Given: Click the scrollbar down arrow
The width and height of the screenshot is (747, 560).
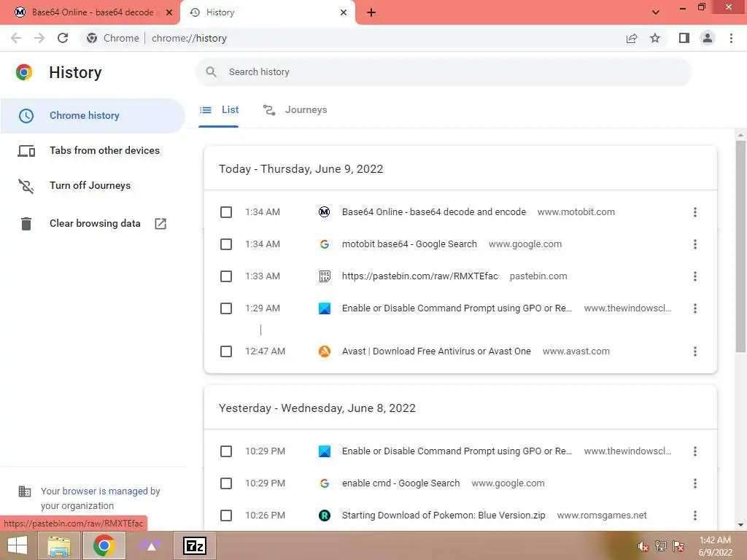Looking at the screenshot, I should (740, 525).
